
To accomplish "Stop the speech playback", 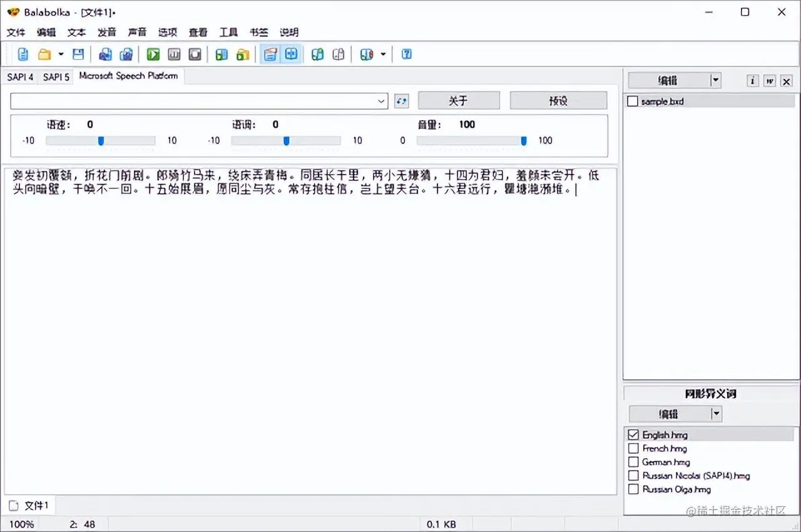I will click(195, 54).
